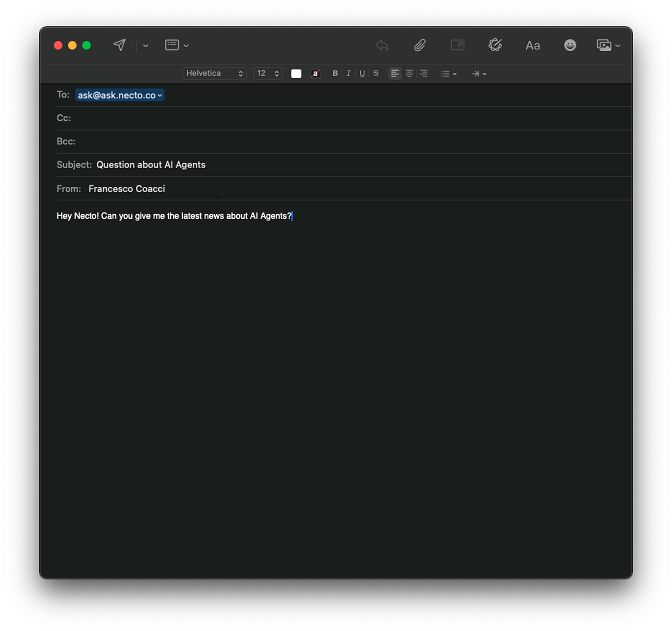Open the Writing Tools icon

point(495,45)
